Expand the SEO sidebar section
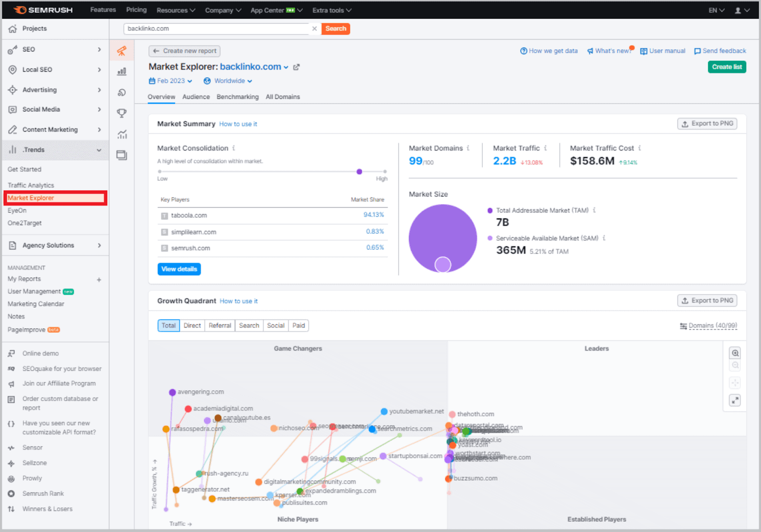 55,49
